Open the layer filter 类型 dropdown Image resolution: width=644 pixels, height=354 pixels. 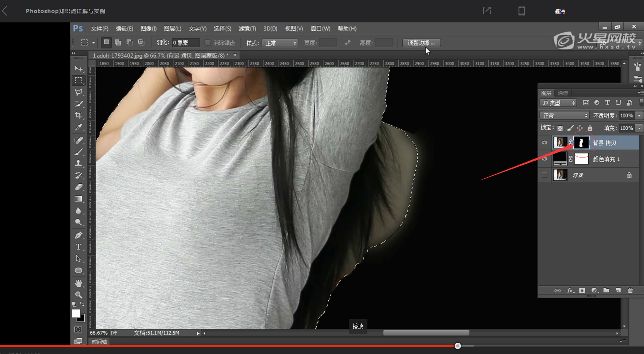[x=558, y=103]
